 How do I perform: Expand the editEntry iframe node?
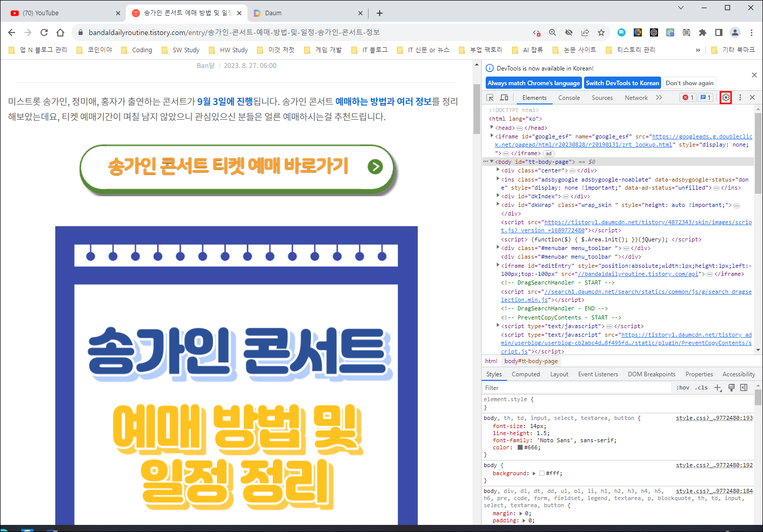coord(498,265)
